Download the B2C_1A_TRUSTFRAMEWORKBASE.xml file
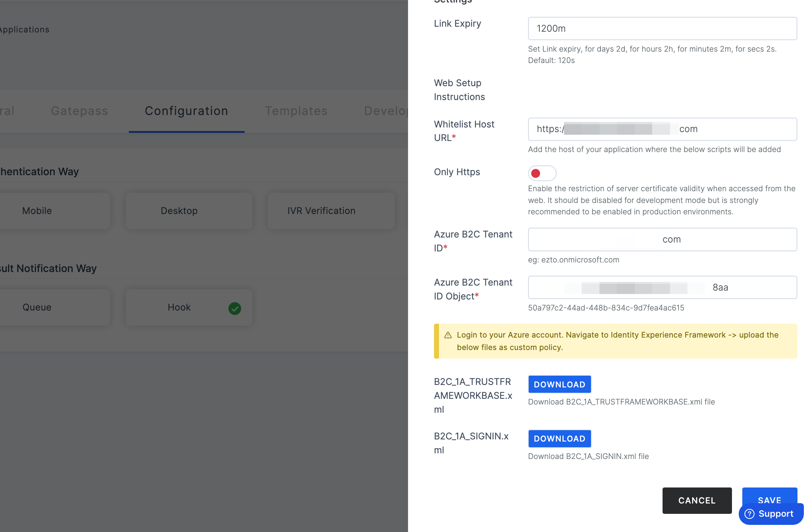Screen dimensions: 811x532 point(560,384)
